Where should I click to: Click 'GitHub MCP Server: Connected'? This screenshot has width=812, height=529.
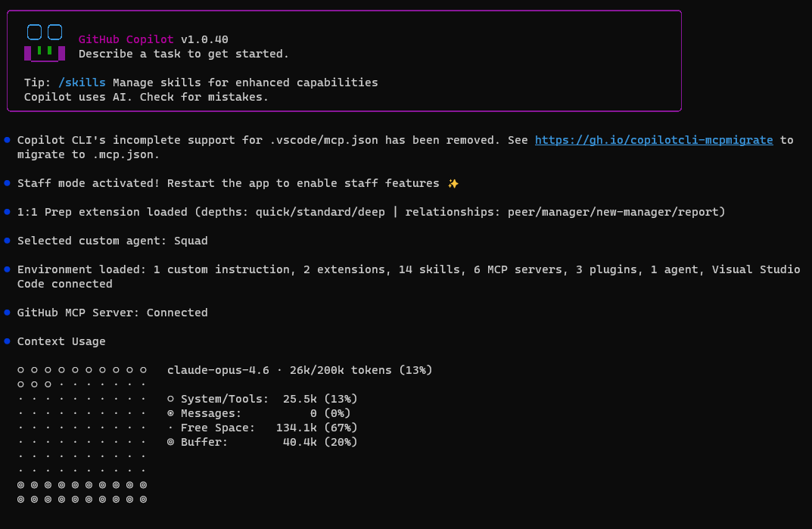112,313
